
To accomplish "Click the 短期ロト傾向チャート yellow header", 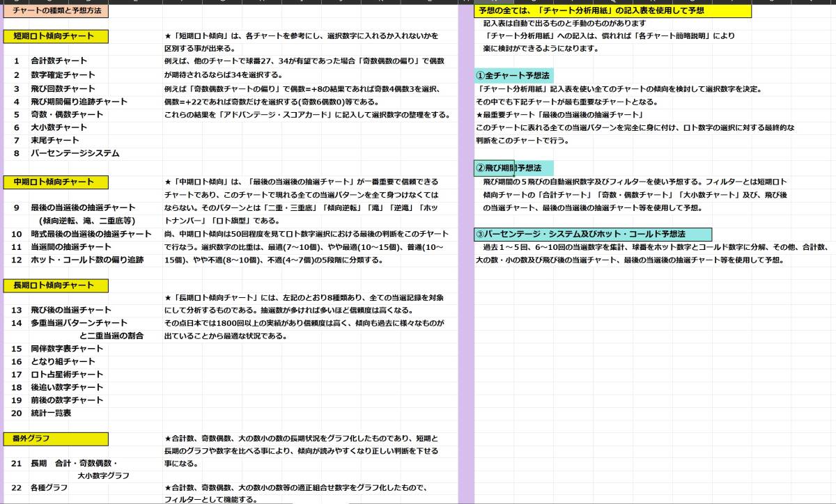I will [56, 36].
